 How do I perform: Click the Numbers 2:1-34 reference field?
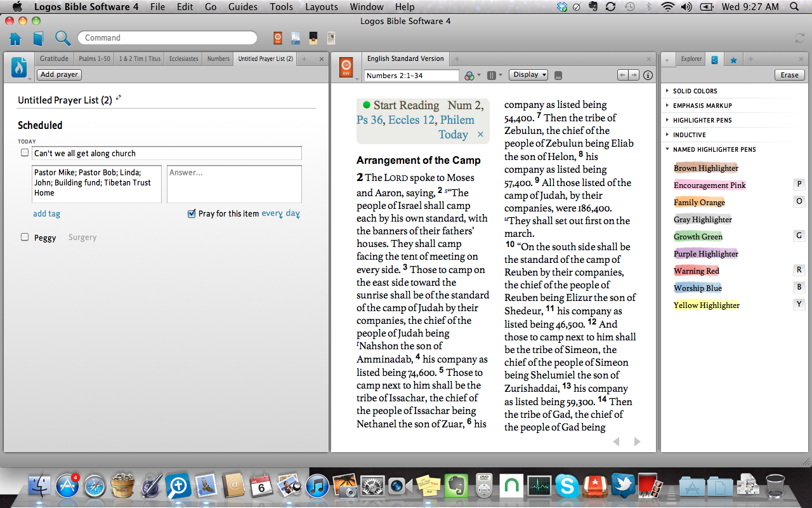pyautogui.click(x=411, y=76)
